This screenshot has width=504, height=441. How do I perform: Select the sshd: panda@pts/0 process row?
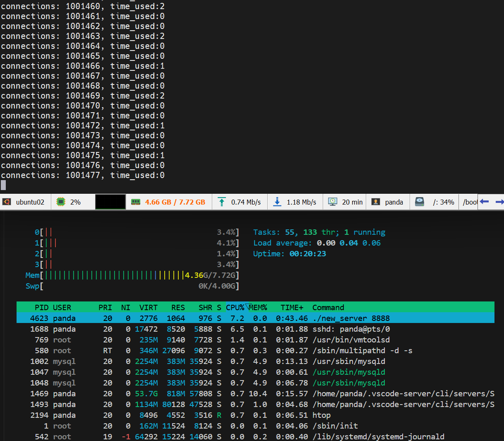coord(255,329)
